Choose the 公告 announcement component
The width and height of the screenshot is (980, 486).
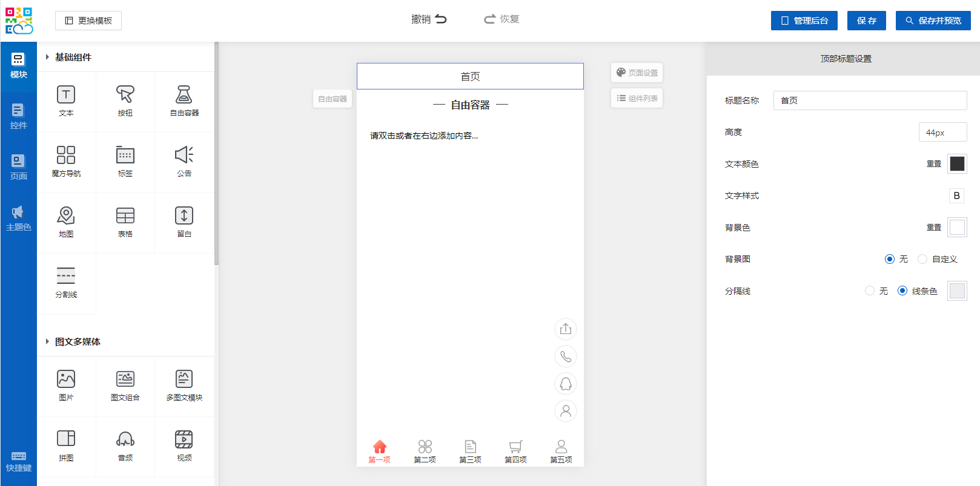184,162
